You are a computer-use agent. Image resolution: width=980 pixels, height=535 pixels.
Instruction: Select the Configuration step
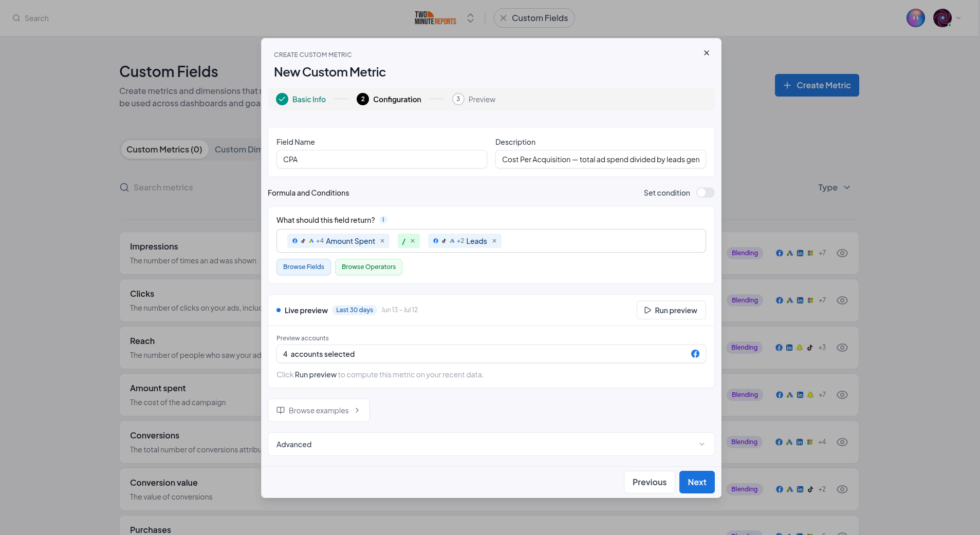click(389, 99)
